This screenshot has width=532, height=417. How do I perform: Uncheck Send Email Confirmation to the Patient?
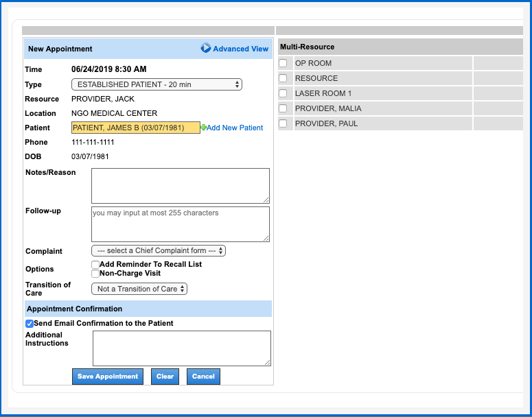point(30,324)
